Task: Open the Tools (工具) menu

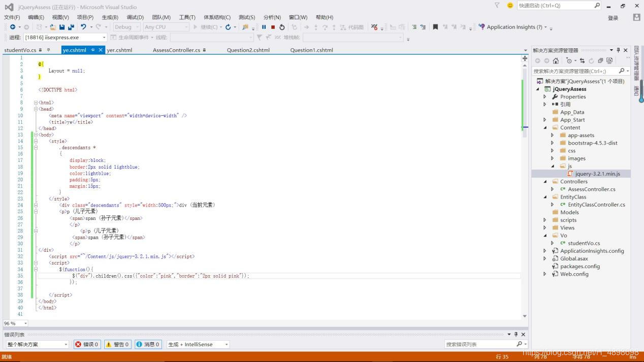Action: [187, 17]
